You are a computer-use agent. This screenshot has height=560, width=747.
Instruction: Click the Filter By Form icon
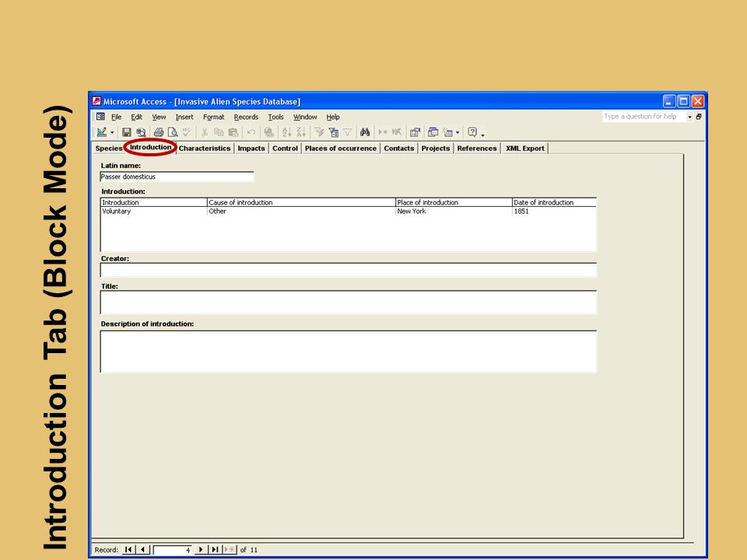[334, 132]
